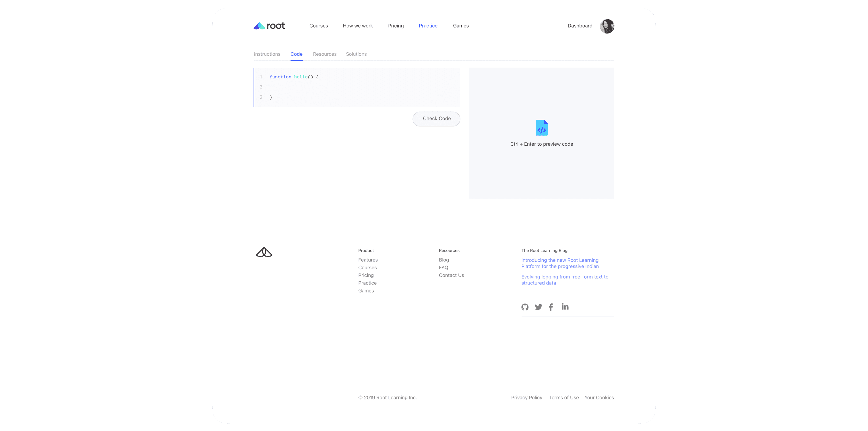Click Contact Us in footer
This screenshot has width=868, height=431.
451,275
